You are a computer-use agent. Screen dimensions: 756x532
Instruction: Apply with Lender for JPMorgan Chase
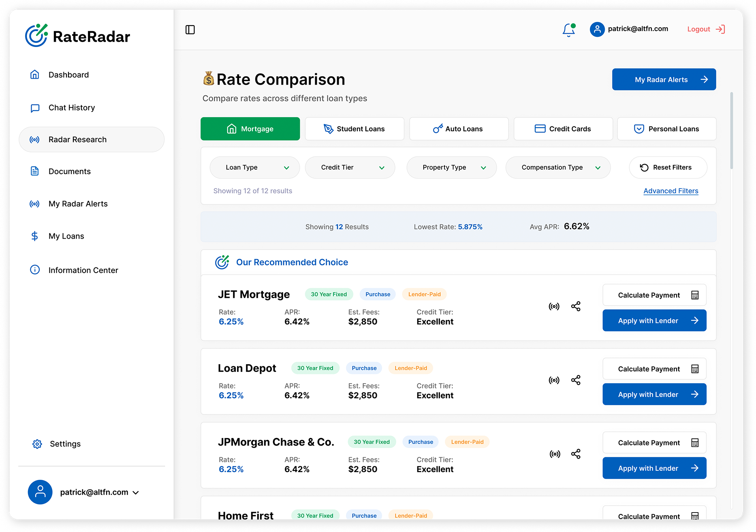coord(654,468)
